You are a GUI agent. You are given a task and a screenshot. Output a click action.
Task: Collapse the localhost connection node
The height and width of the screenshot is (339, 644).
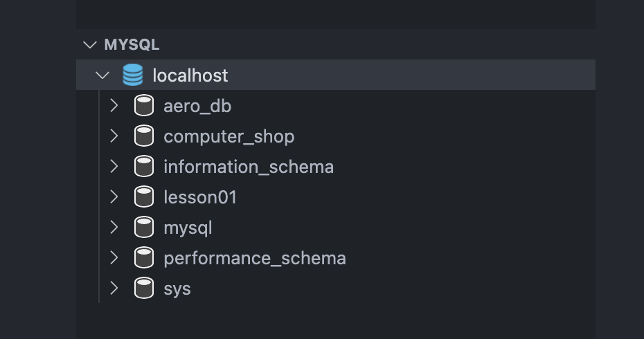coord(103,75)
